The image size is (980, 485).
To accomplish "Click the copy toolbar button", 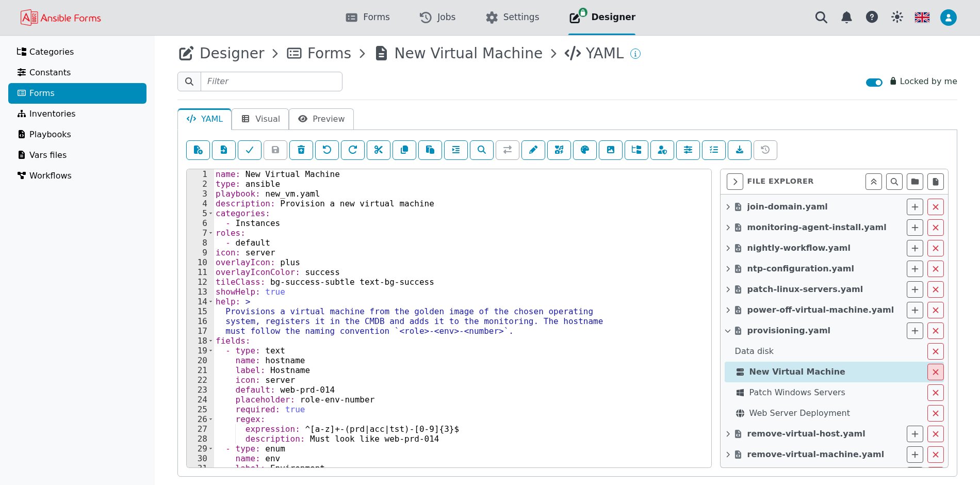I will 404,150.
